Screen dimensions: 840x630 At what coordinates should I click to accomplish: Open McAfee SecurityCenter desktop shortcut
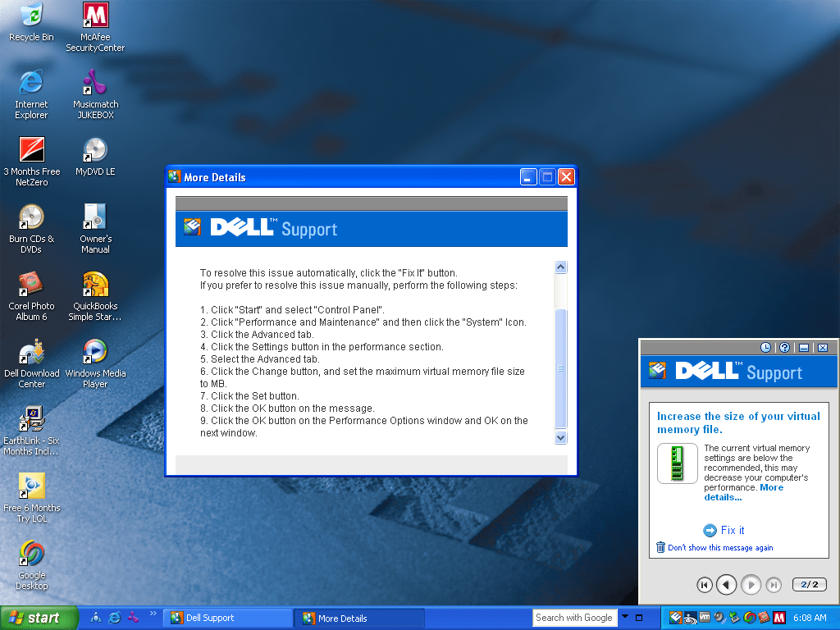point(96,16)
